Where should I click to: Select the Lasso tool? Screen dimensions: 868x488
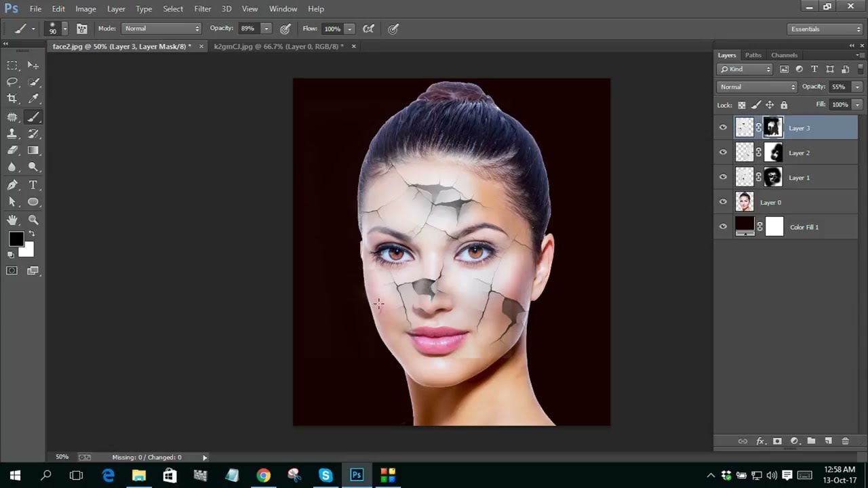point(12,82)
